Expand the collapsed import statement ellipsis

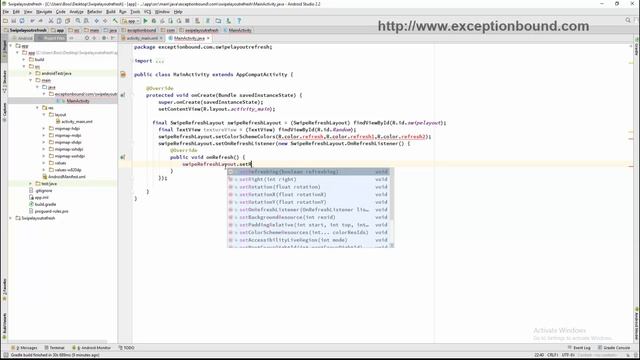160,61
